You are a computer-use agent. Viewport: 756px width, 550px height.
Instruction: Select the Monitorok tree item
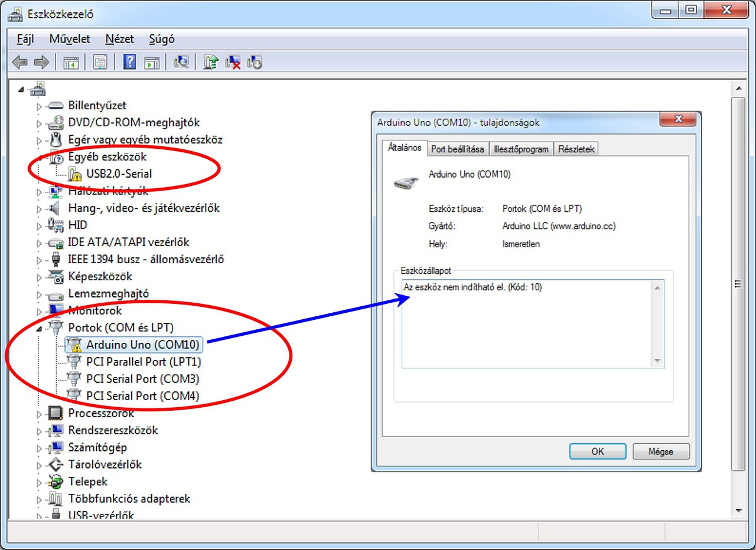click(95, 311)
